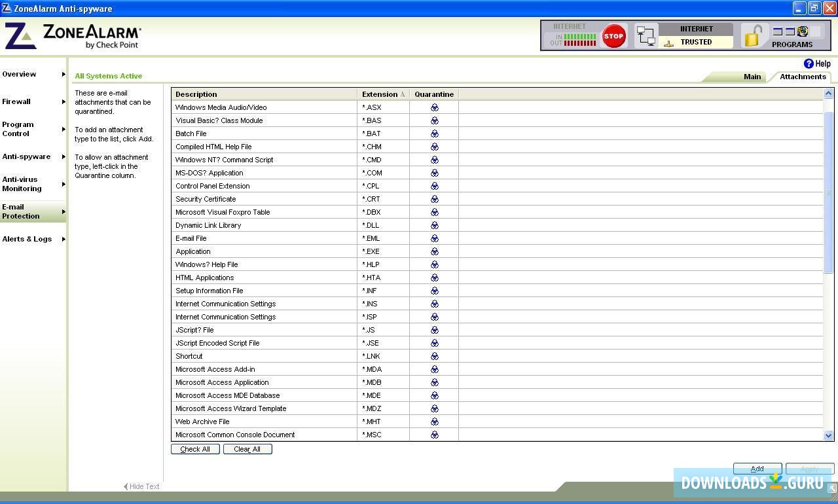Click the network zones computers icon
This screenshot has width=838, height=504.
(x=646, y=35)
